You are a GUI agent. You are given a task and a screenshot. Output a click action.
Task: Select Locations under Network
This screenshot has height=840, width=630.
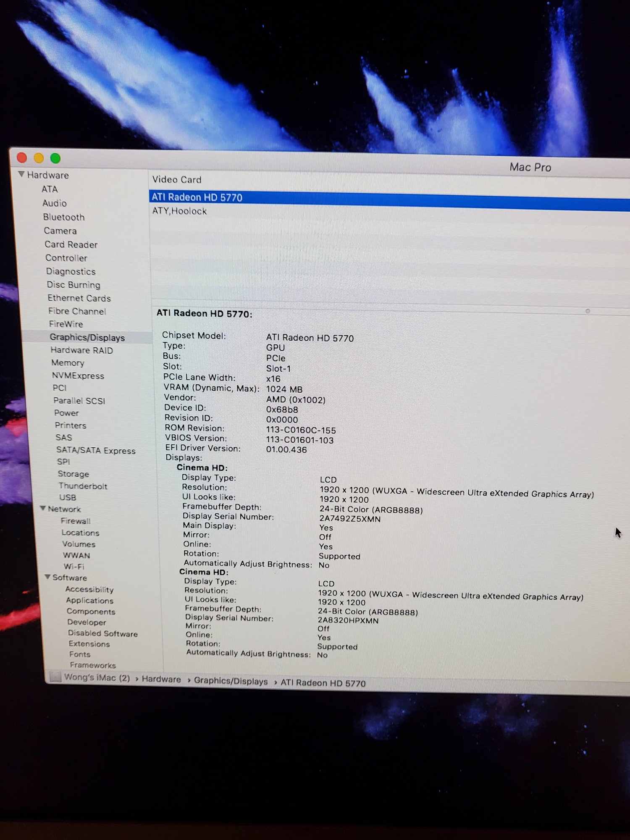pyautogui.click(x=81, y=533)
